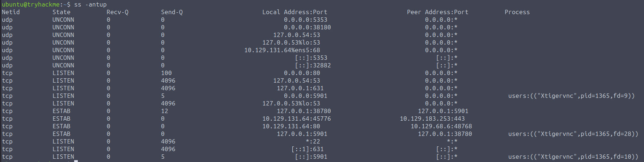Click the Send-Q column header

[x=171, y=12]
